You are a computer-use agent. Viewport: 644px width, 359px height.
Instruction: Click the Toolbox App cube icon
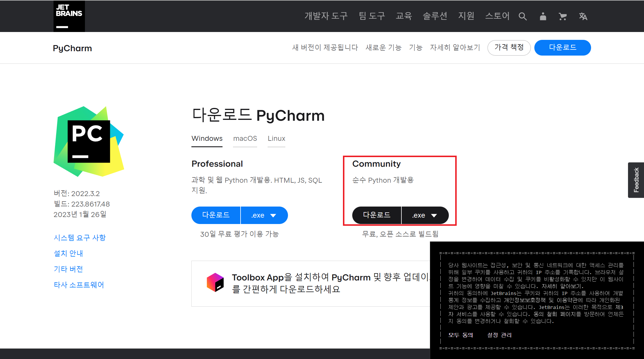click(x=215, y=282)
